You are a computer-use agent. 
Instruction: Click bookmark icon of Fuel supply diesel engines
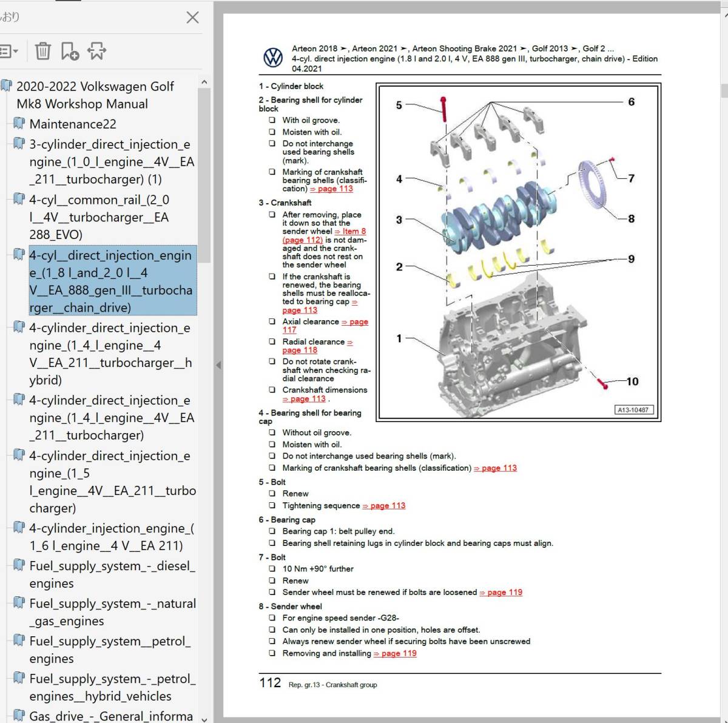[19, 566]
